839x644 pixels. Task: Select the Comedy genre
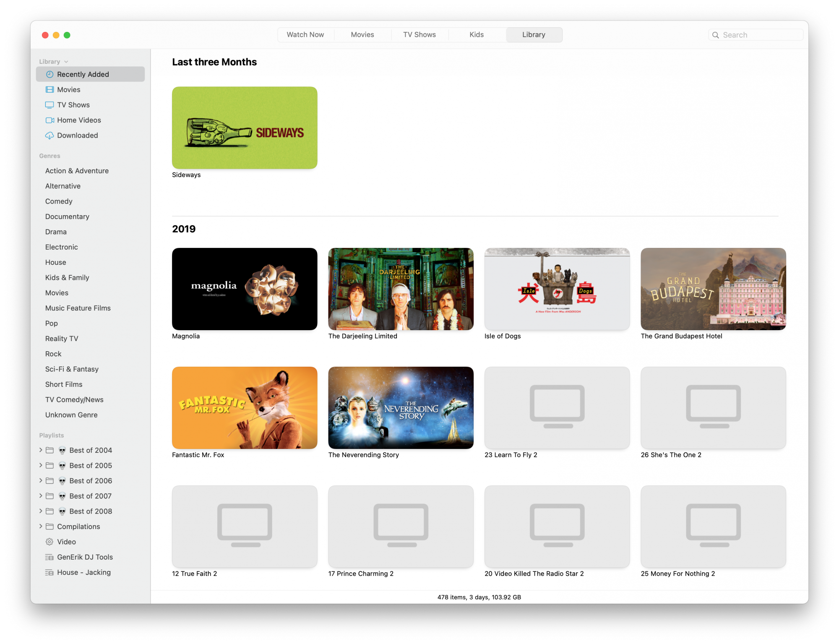[x=59, y=201]
